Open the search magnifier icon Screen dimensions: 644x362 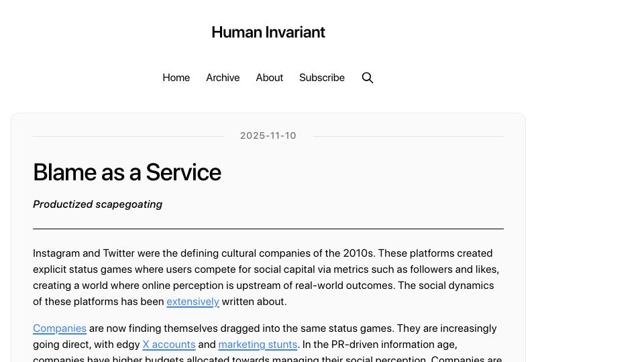click(x=367, y=78)
